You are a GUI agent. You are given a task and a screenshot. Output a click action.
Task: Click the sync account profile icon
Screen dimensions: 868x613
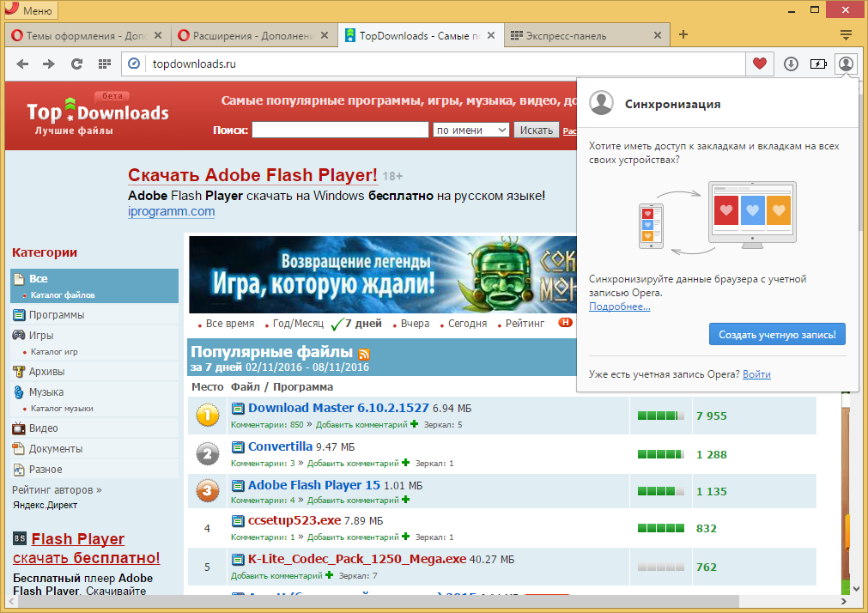click(846, 64)
